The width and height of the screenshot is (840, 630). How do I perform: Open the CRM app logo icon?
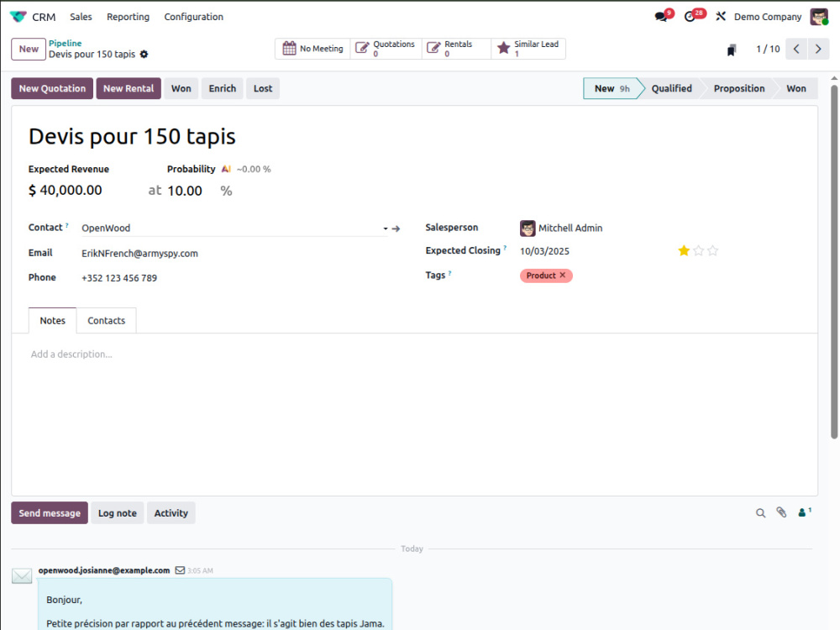(18, 17)
